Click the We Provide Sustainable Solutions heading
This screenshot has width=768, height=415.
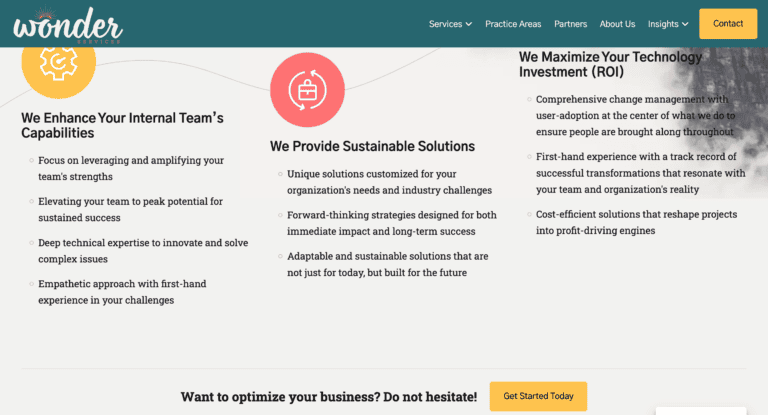pos(372,146)
